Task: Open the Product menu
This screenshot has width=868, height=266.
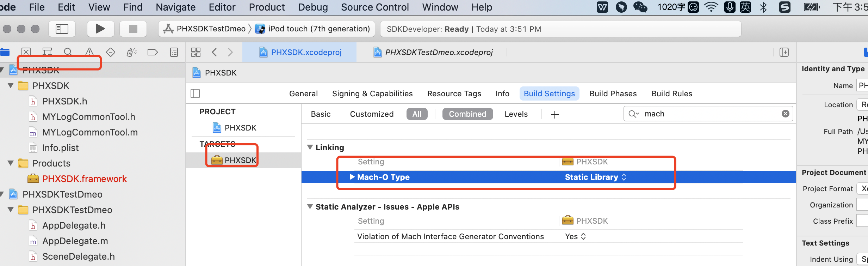Action: coord(267,7)
